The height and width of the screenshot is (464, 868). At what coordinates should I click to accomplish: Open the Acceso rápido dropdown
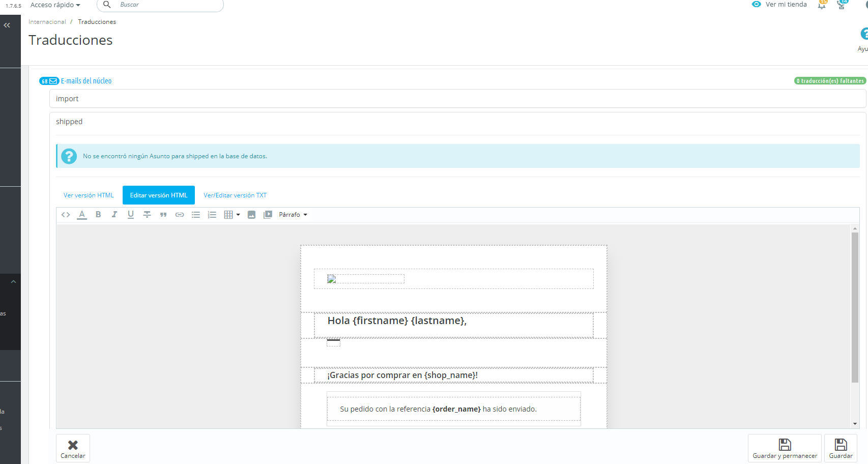pyautogui.click(x=55, y=5)
